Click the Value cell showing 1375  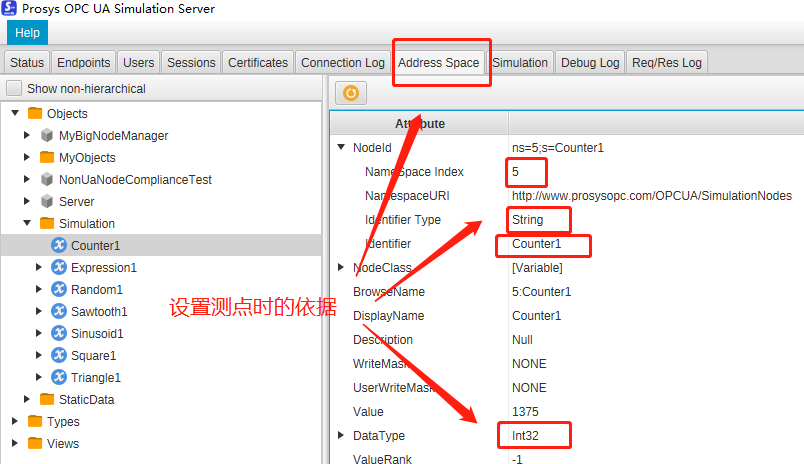click(x=525, y=412)
